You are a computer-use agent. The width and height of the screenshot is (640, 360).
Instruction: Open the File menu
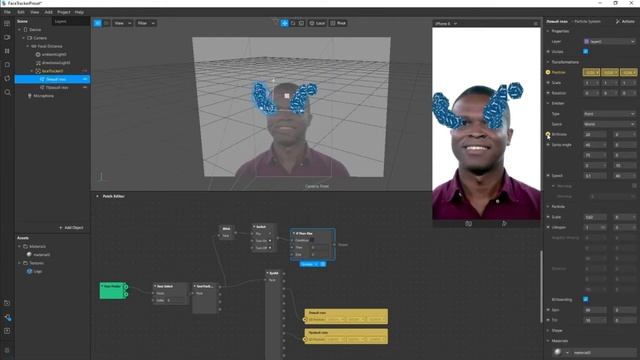click(x=7, y=12)
